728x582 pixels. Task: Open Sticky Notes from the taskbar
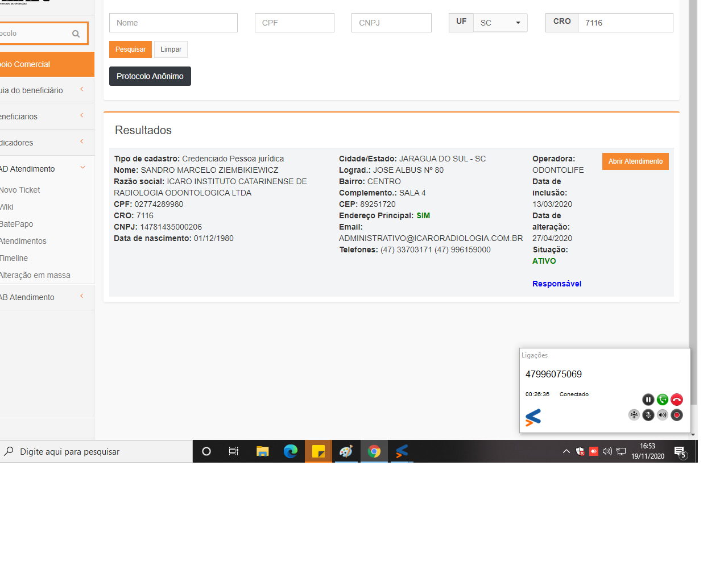(x=318, y=451)
